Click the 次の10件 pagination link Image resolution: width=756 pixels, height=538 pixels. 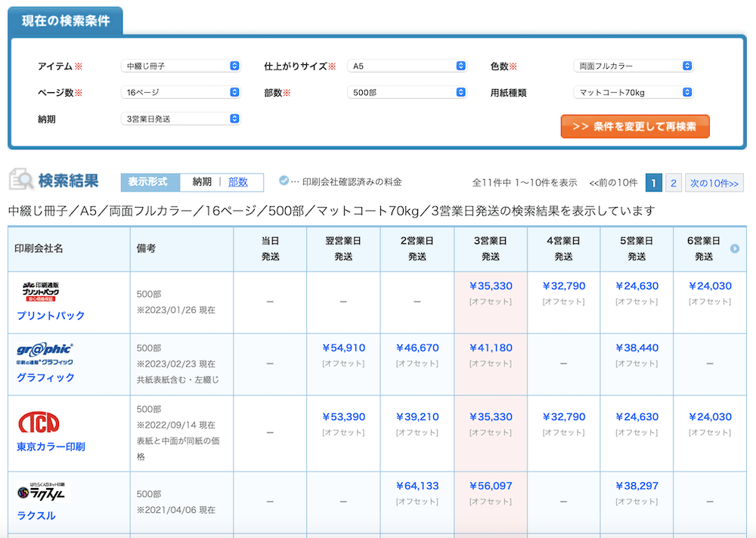point(714,183)
